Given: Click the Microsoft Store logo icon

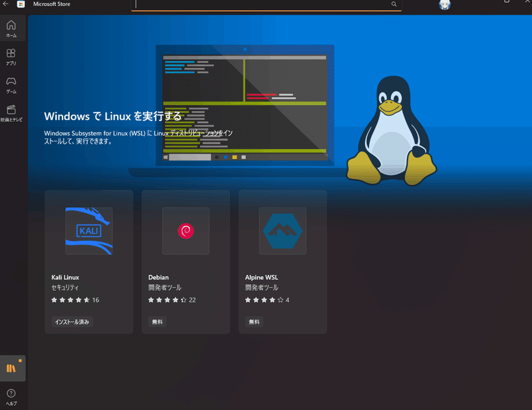Looking at the screenshot, I should [21, 4].
